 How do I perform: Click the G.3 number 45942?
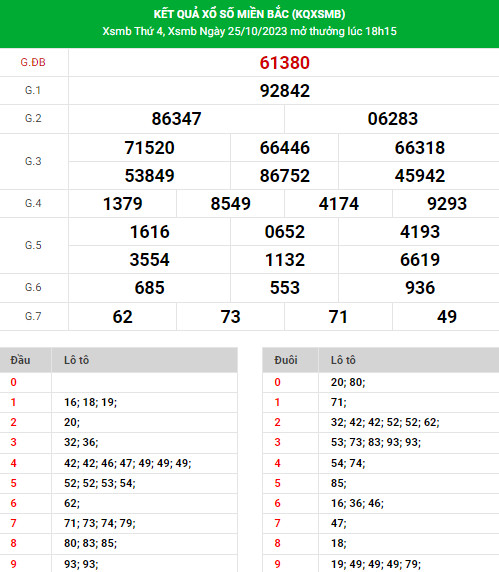(419, 176)
